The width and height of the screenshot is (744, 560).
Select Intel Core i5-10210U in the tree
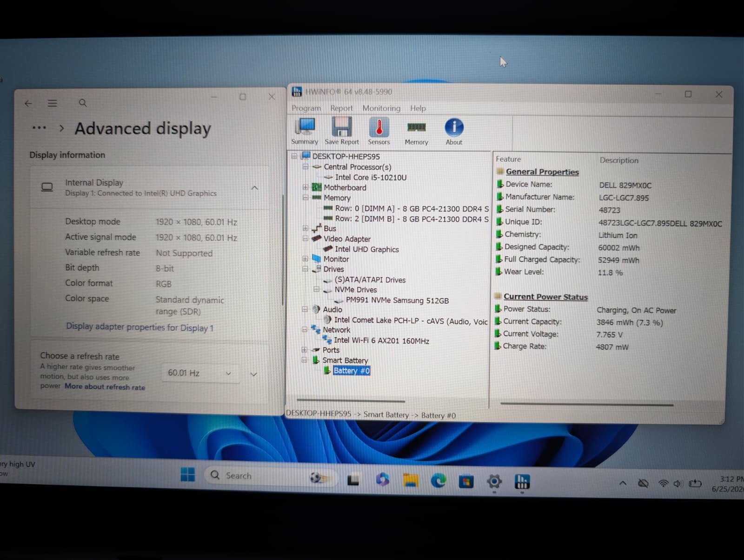click(x=371, y=177)
